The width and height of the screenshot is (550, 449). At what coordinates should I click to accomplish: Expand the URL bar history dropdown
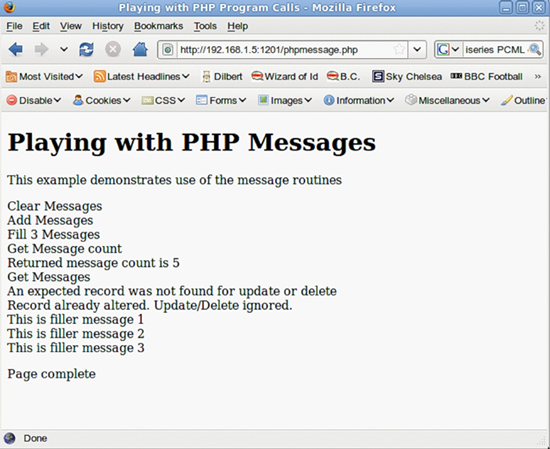click(x=417, y=49)
